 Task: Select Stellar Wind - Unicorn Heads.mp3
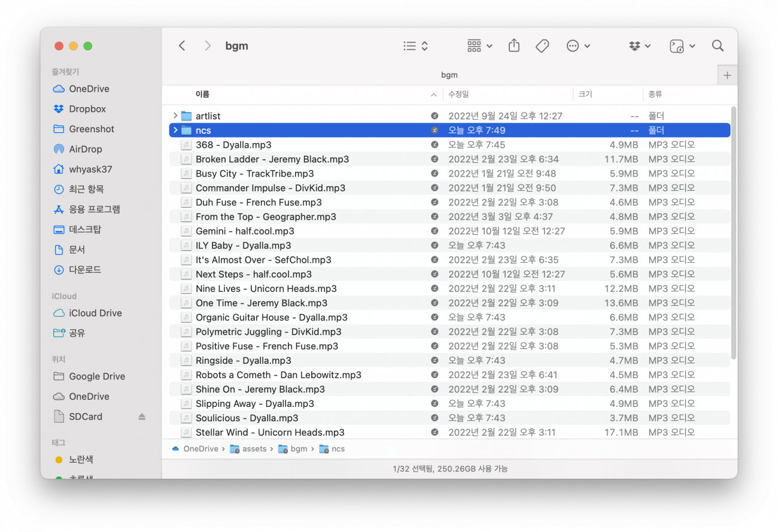449,432
